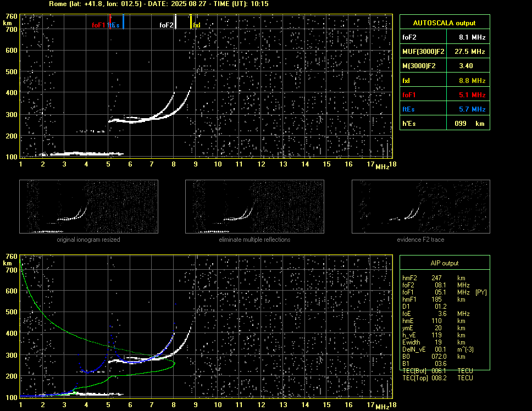Click the TEC[Bot] 006.1 TECU entry
532x411 pixels.
[437, 371]
